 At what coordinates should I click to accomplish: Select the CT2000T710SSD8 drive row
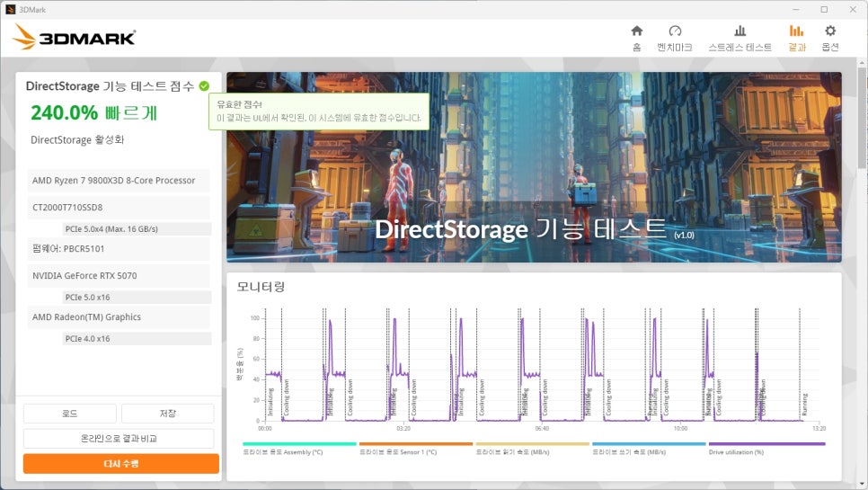(x=119, y=208)
